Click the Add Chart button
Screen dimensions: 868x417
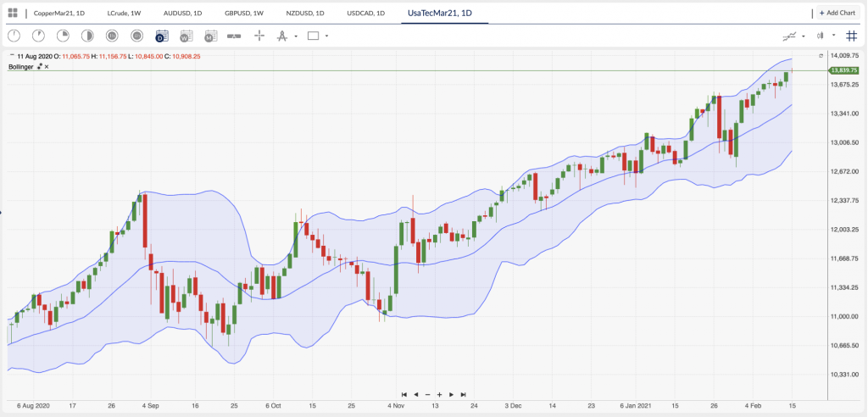click(838, 13)
